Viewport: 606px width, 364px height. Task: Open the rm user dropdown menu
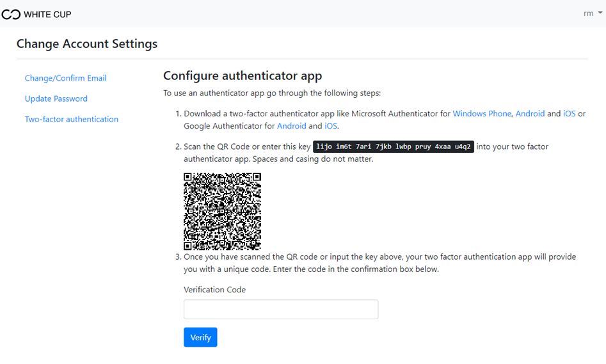(593, 13)
